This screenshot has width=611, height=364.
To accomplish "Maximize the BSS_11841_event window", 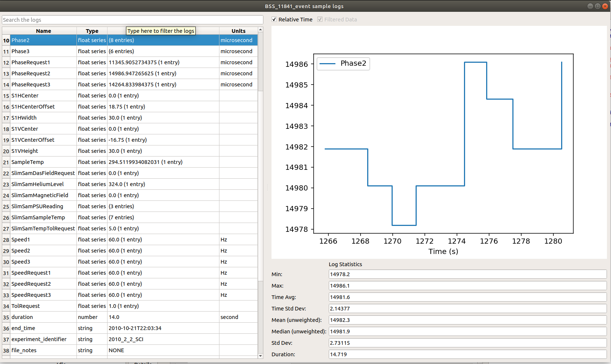I will 598,6.
